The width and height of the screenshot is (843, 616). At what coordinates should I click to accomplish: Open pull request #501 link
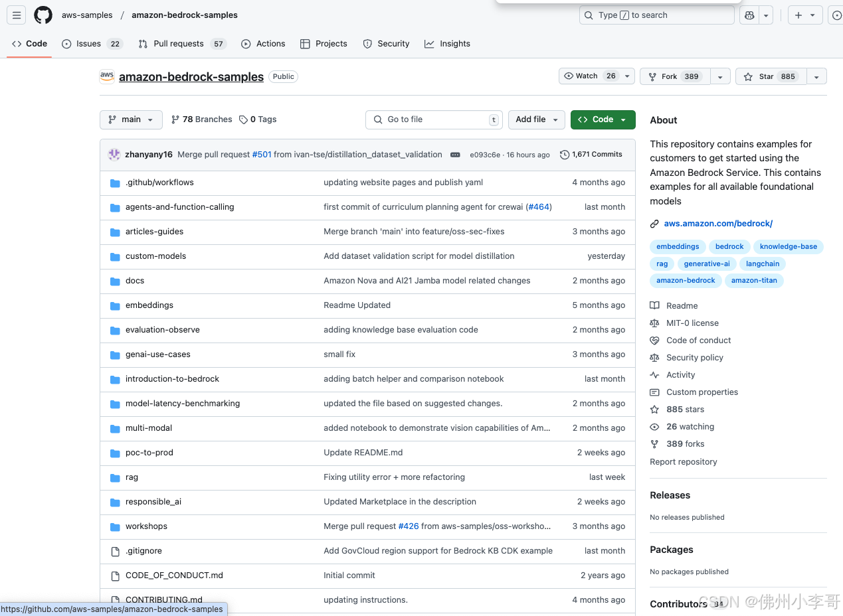262,155
